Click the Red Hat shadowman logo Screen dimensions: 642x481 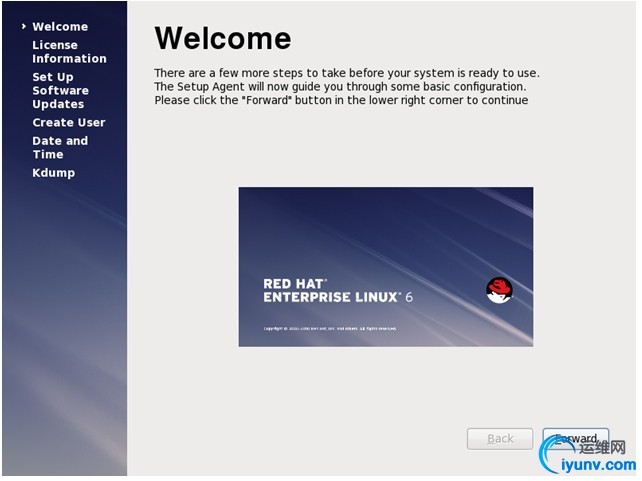tap(499, 290)
